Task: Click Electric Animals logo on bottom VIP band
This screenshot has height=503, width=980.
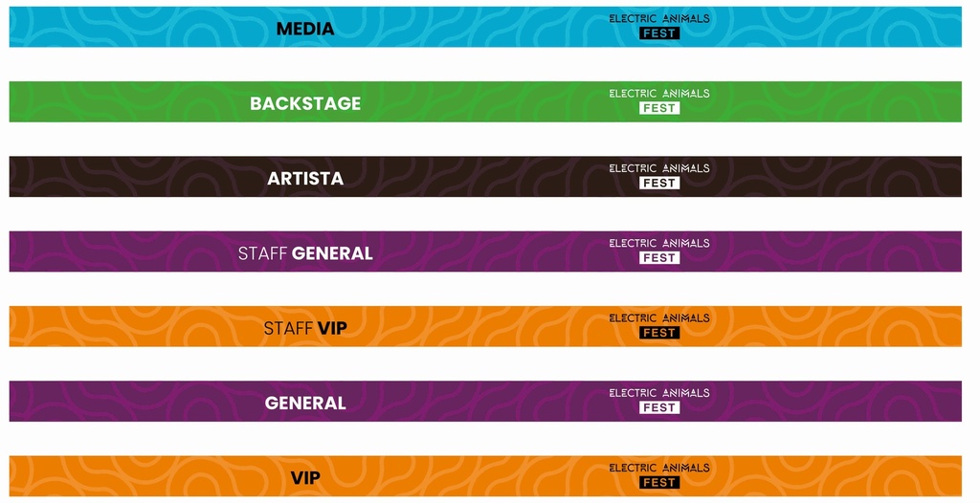Action: pyautogui.click(x=659, y=476)
